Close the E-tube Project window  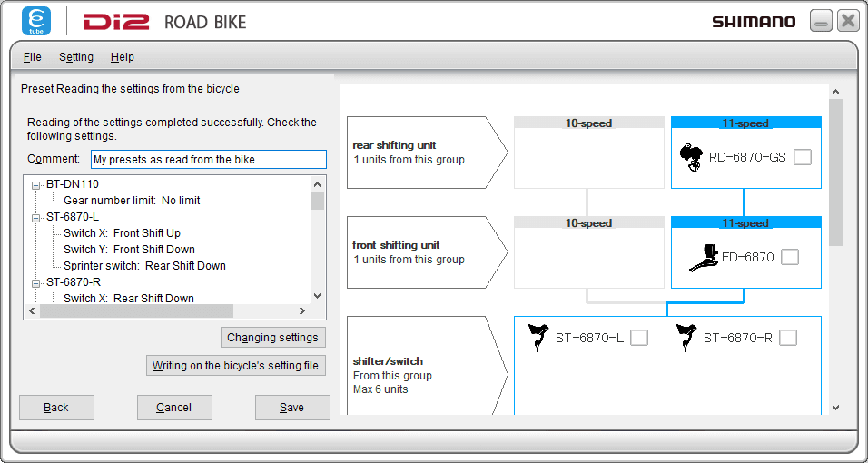[x=848, y=21]
